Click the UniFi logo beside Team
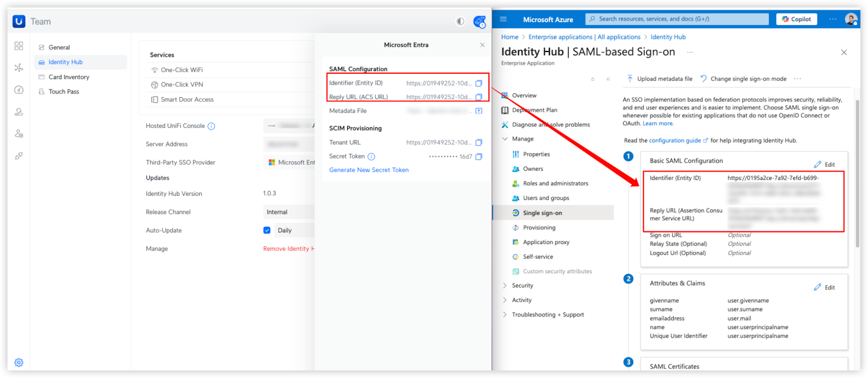This screenshot has height=378, width=868. (x=19, y=21)
